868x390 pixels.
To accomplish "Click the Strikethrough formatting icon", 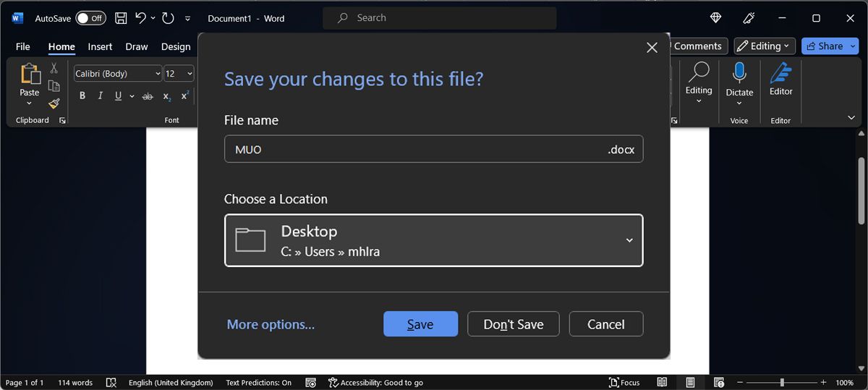I will point(148,96).
